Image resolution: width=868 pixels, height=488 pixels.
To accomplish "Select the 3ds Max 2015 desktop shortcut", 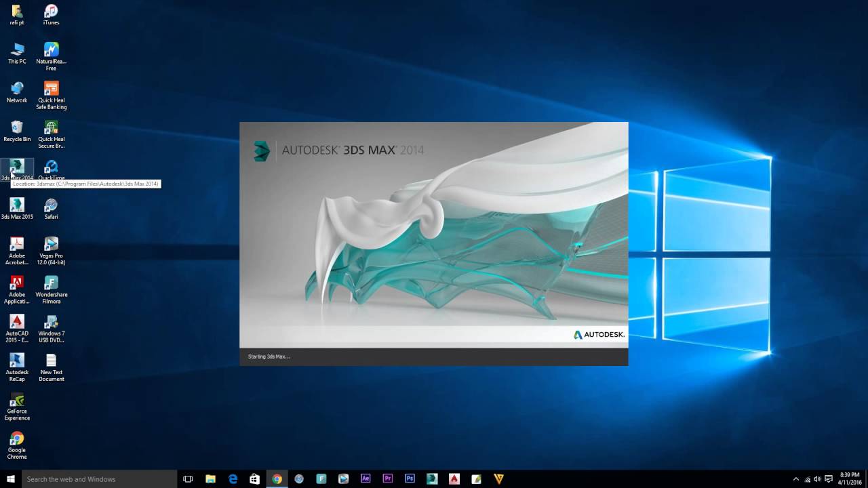I will (17, 209).
